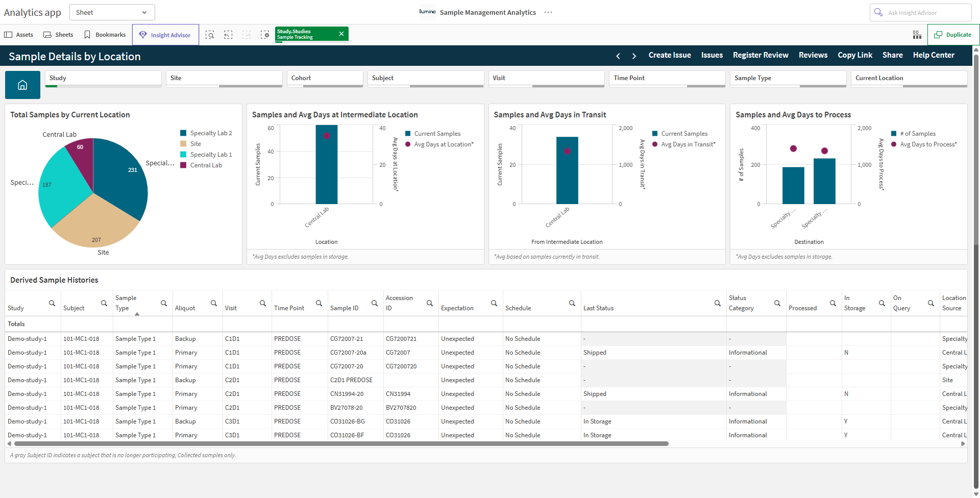The width and height of the screenshot is (980, 498).
Task: Click the more options ellipsis by app title
Action: coord(548,12)
